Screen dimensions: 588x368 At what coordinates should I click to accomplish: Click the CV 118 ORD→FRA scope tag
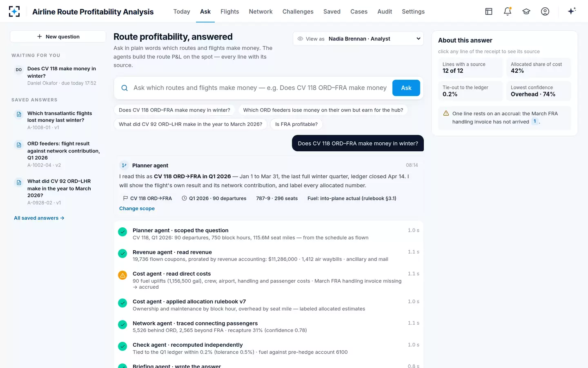coord(147,198)
